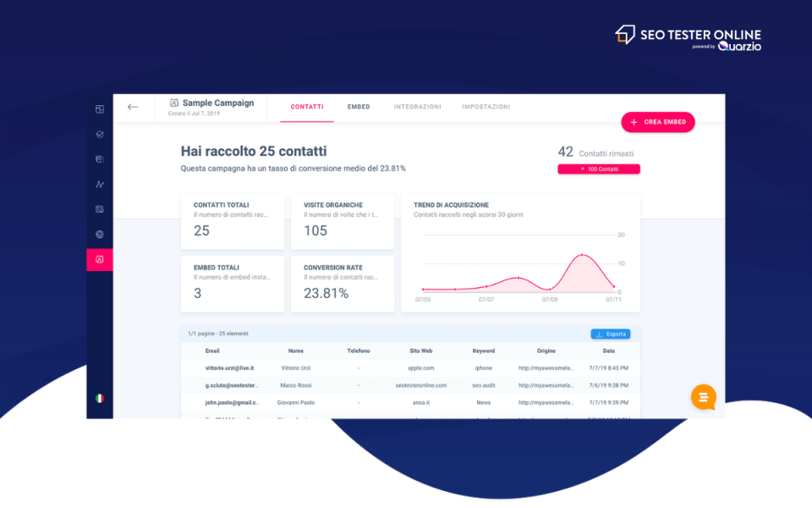This screenshot has width=812, height=508.
Task: Open the reports icon in the sidebar
Action: tap(99, 158)
